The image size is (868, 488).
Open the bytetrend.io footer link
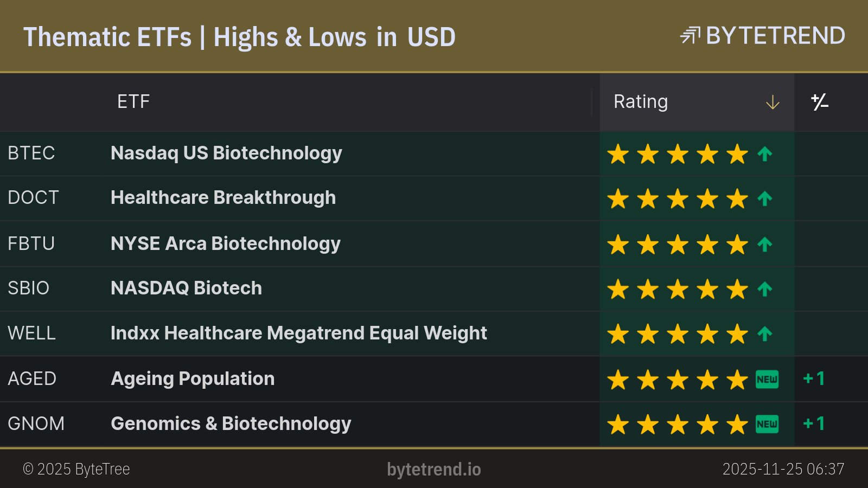(x=433, y=470)
